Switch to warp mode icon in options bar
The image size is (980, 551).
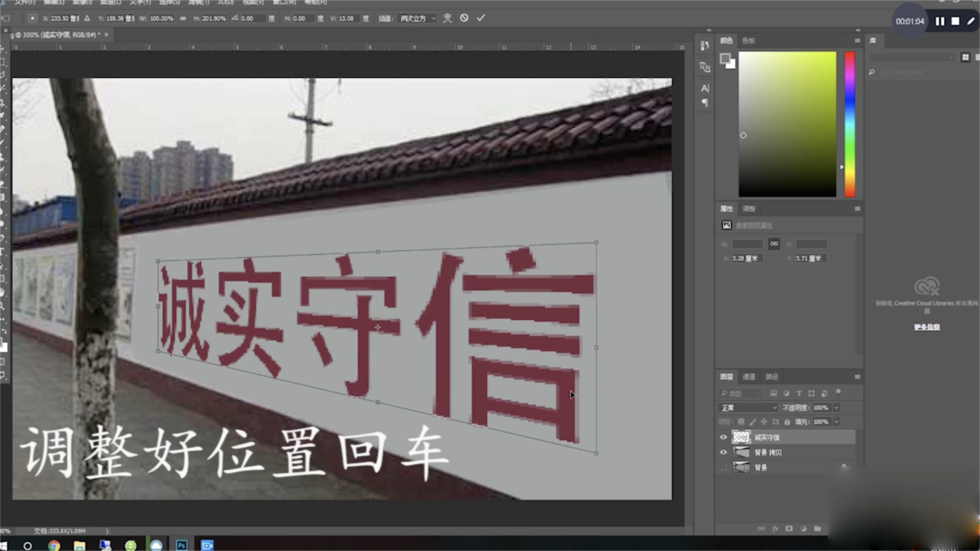[447, 18]
